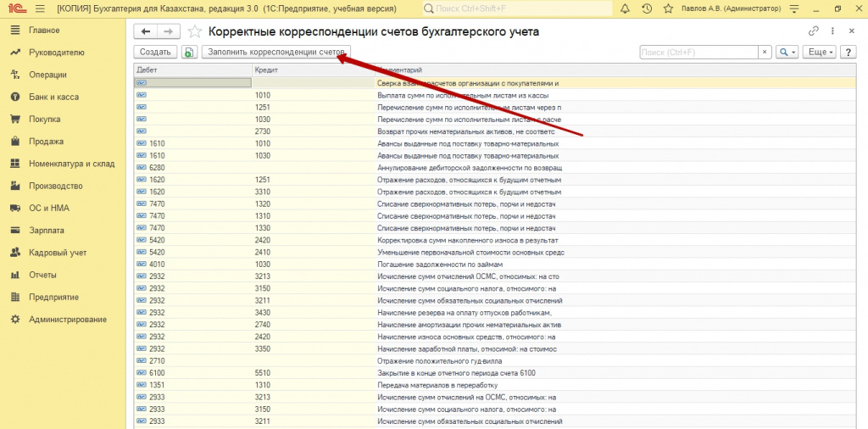868x429 pixels.
Task: Expand the Еще menu
Action: pyautogui.click(x=820, y=52)
